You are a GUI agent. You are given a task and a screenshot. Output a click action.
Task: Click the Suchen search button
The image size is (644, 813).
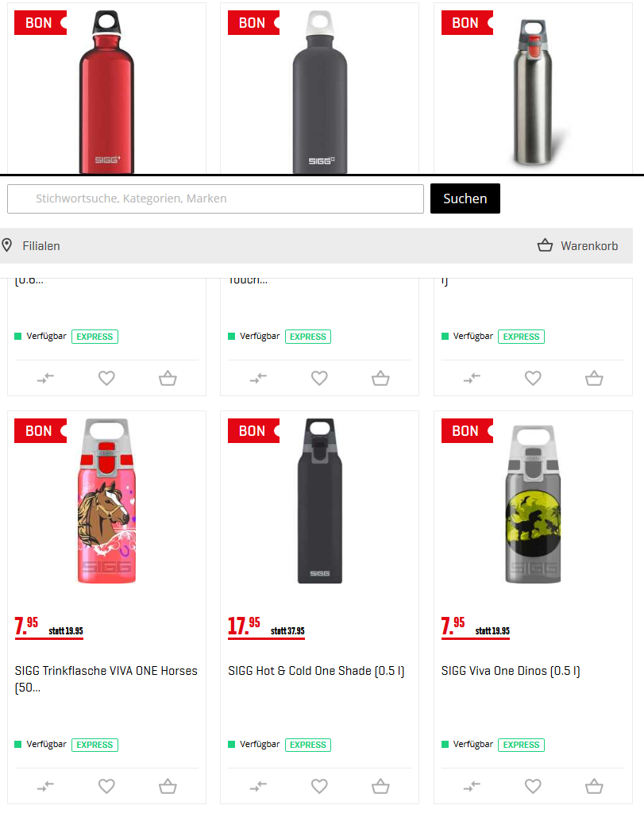465,198
